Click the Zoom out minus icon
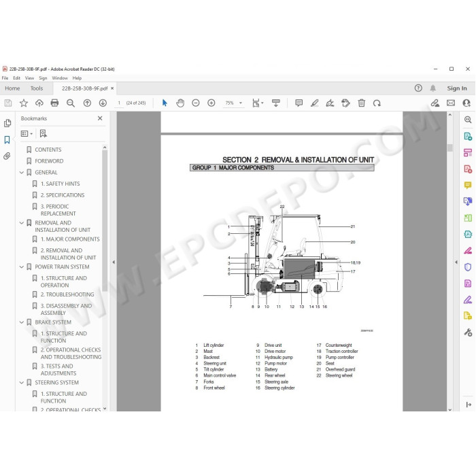476x476 pixels. (196, 103)
